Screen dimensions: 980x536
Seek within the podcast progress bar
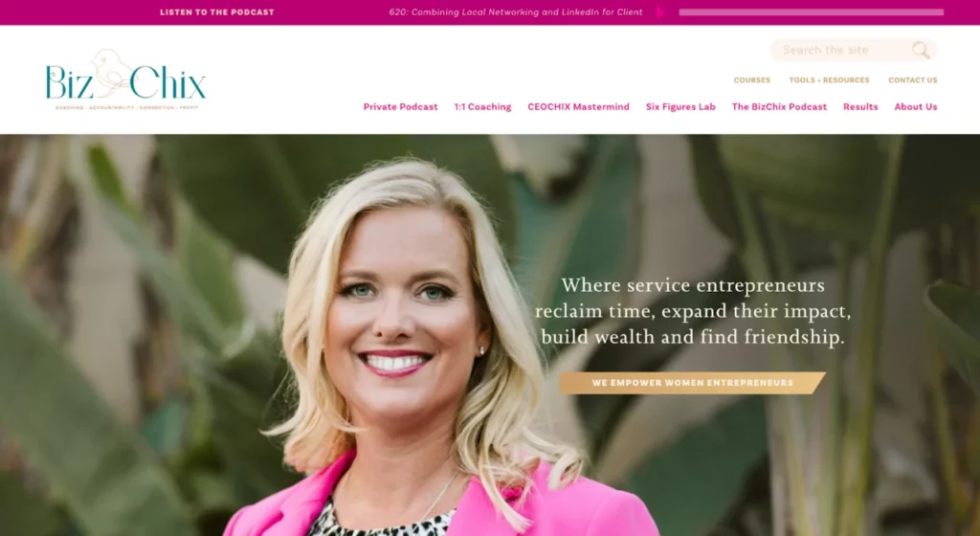click(811, 11)
